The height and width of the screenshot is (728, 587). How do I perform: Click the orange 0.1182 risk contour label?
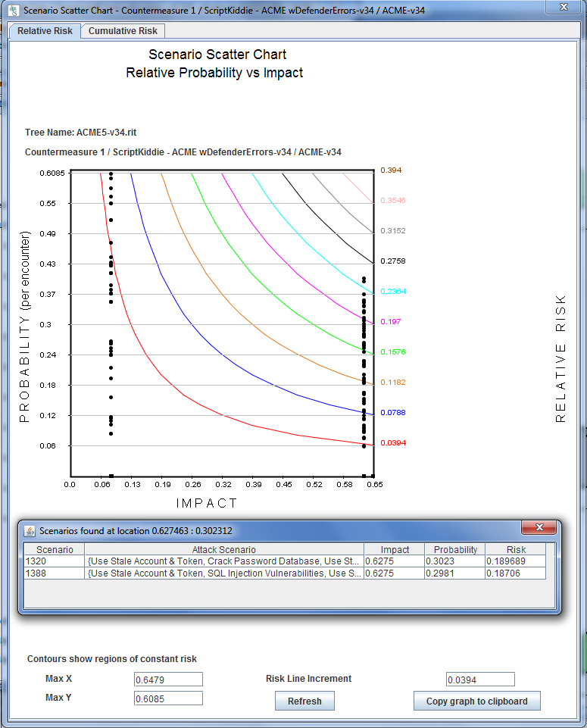click(393, 383)
